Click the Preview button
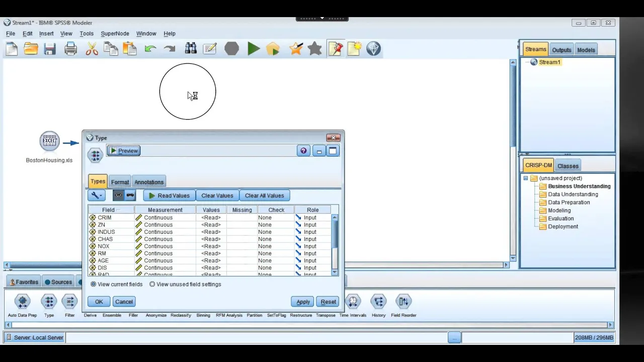 124,151
